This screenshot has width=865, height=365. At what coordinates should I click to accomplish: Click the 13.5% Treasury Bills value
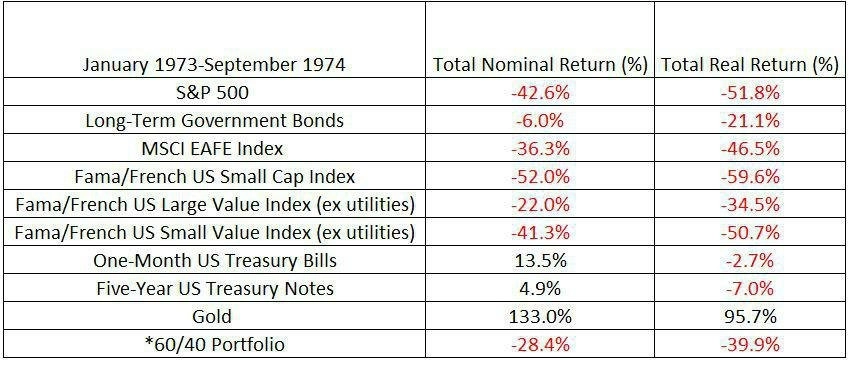pos(540,260)
